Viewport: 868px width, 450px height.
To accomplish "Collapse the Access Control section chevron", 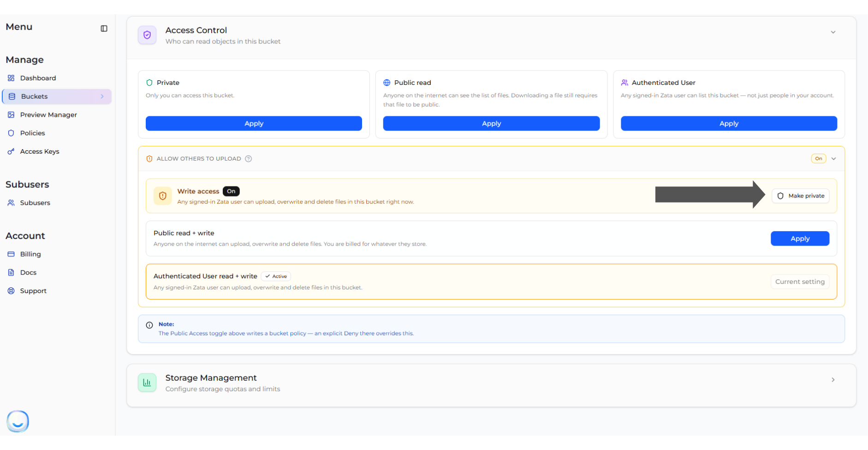I will coord(833,32).
